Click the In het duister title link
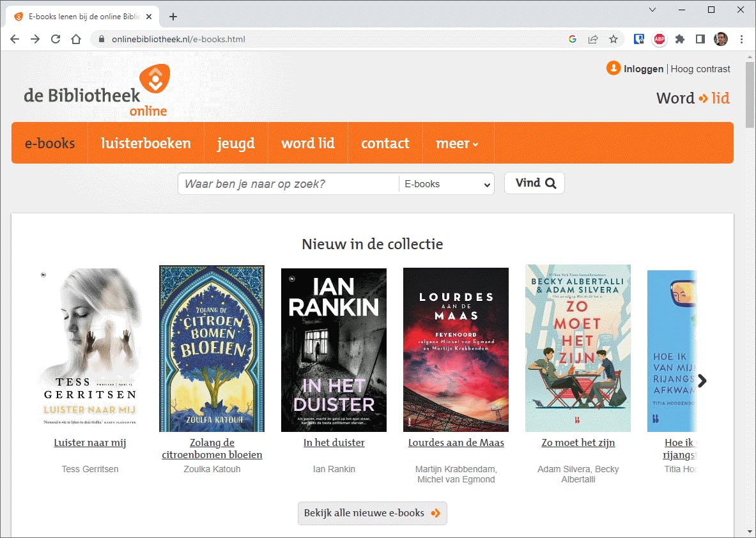 (334, 443)
